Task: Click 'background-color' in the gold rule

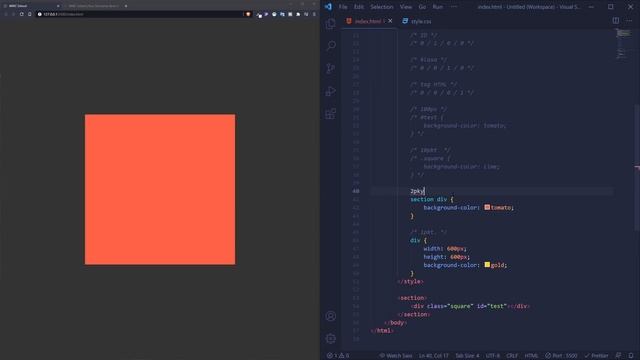Action: coord(451,265)
